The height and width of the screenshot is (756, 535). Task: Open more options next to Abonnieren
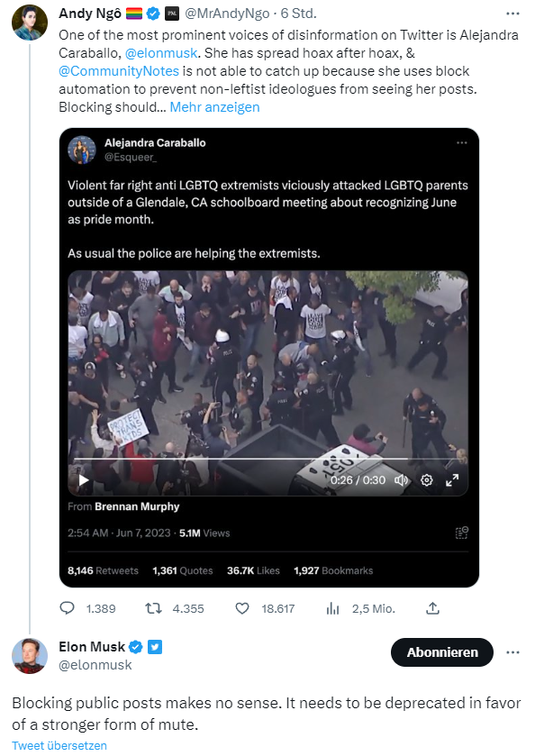pyautogui.click(x=512, y=652)
